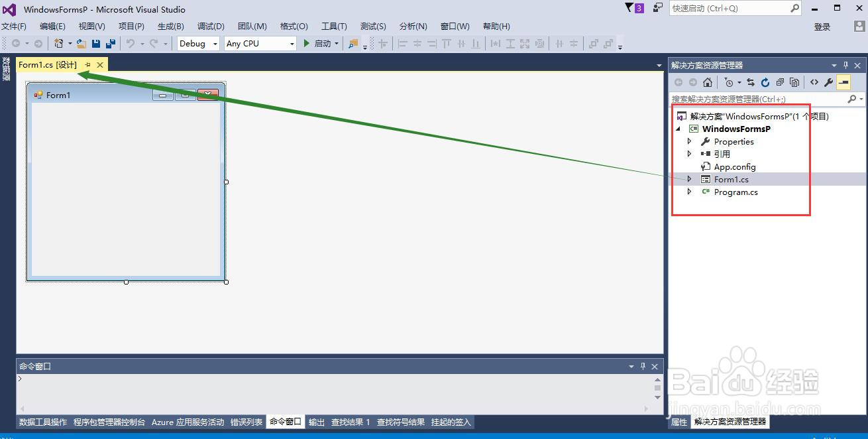Click the Redo arrow icon
The width and height of the screenshot is (868, 439).
153,44
